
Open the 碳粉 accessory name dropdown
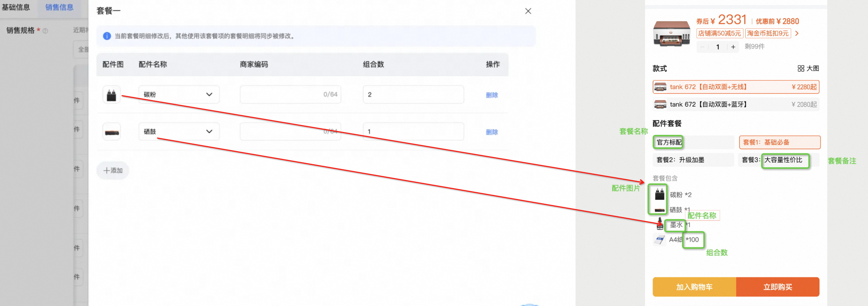pos(179,95)
